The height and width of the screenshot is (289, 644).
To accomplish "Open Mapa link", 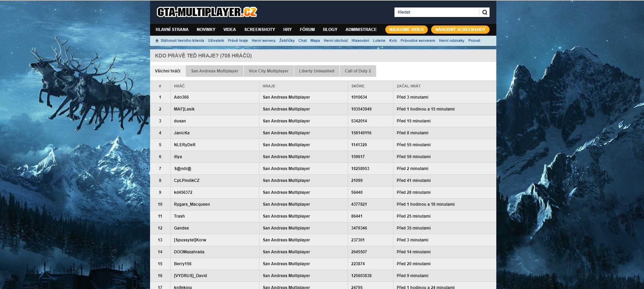I will coord(315,40).
